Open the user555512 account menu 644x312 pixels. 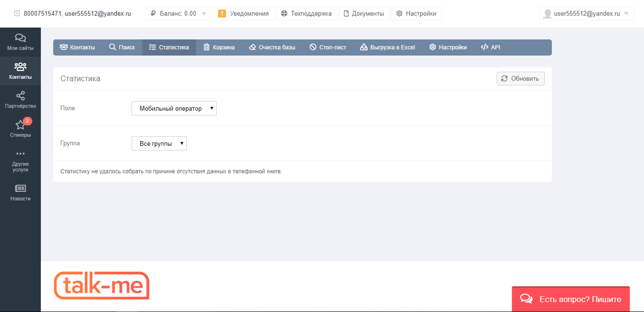pyautogui.click(x=587, y=14)
